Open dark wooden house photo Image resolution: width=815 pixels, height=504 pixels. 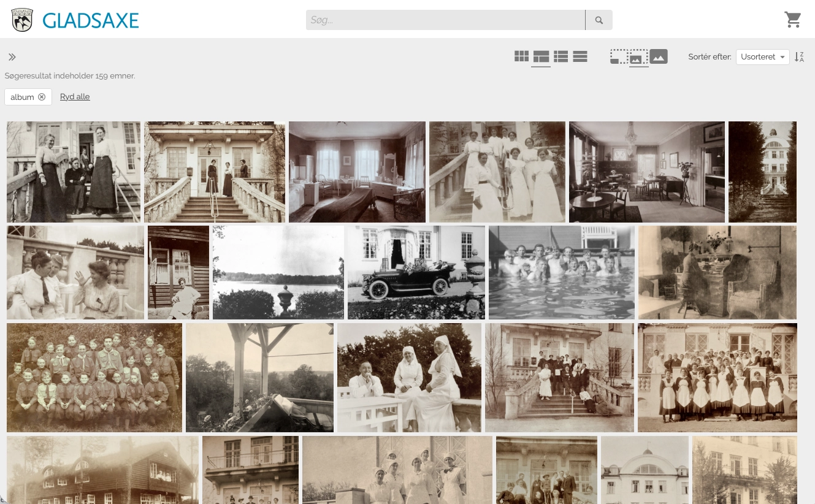point(102,470)
